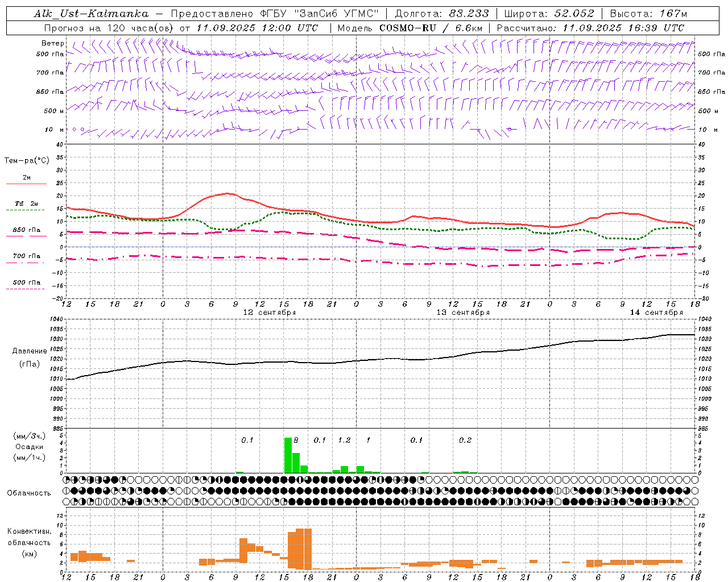This screenshot has height=582, width=728.
Task: Click the 14 сентября date label
Action: coord(656,313)
